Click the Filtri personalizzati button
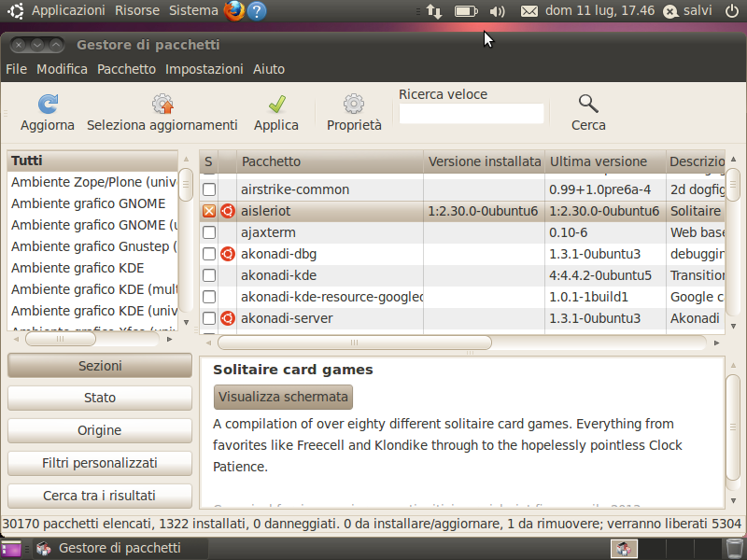The image size is (747, 560). point(100,463)
